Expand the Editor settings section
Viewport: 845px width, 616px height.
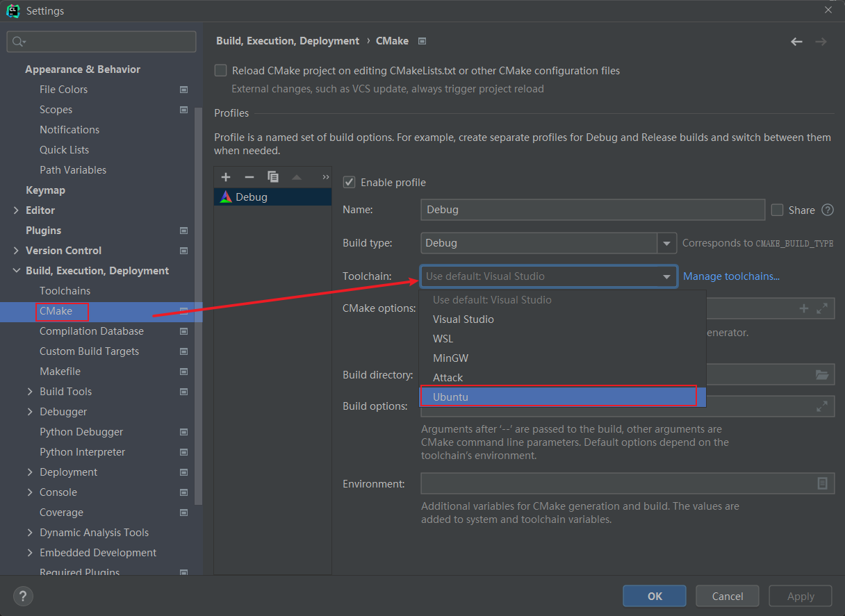(16, 210)
